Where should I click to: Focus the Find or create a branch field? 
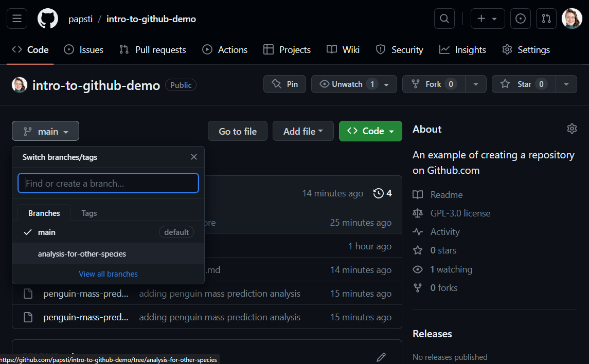[108, 183]
